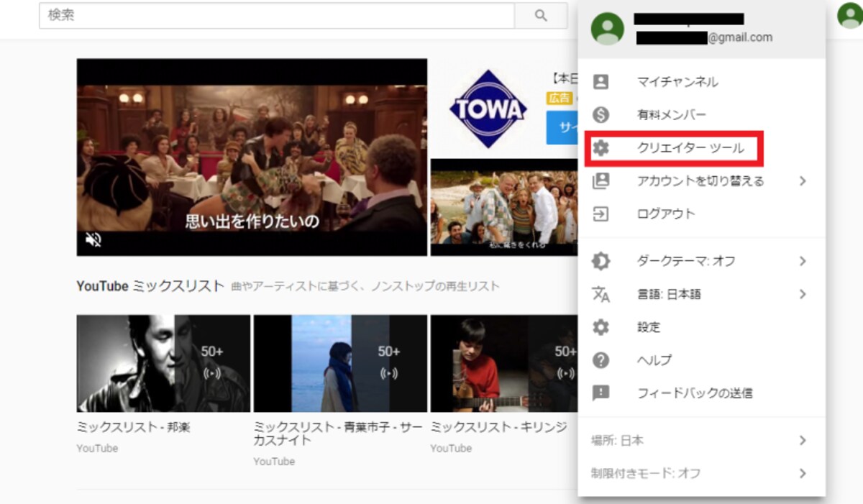Open マイチャンネル person icon
The width and height of the screenshot is (863, 504).
tap(601, 82)
